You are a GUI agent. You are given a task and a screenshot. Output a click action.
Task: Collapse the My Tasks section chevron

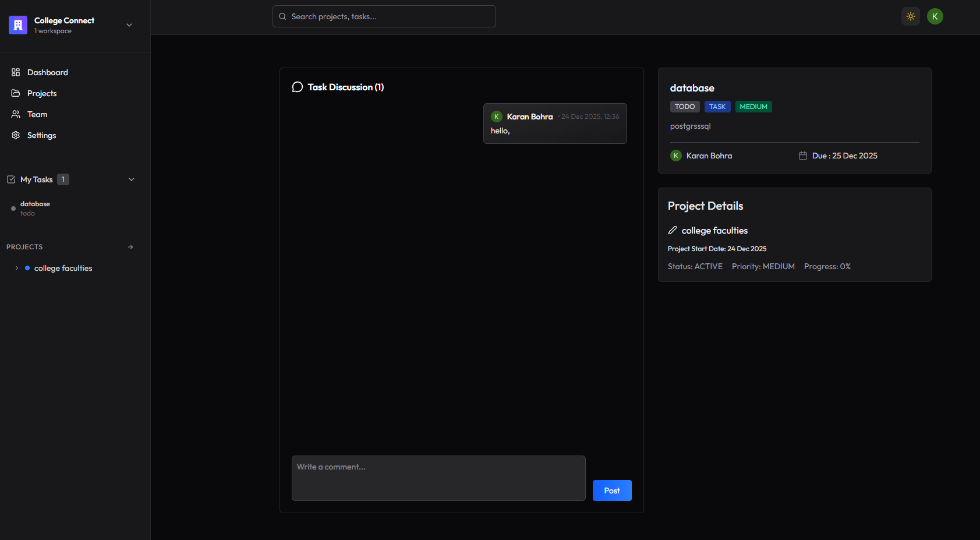point(132,179)
